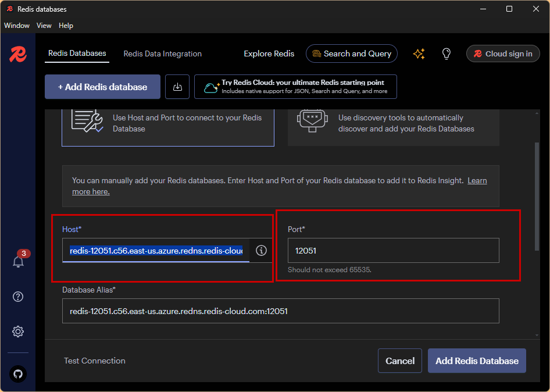The height and width of the screenshot is (392, 550).
Task: Switch to Redis Data Integration tab
Action: 162,54
